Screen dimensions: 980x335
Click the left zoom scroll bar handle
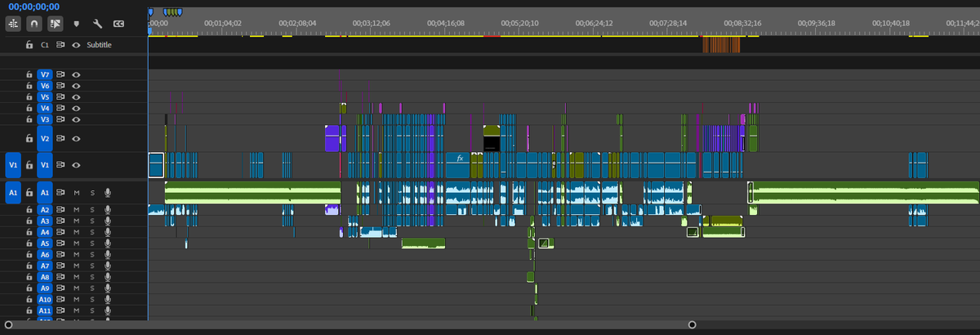click(8, 325)
